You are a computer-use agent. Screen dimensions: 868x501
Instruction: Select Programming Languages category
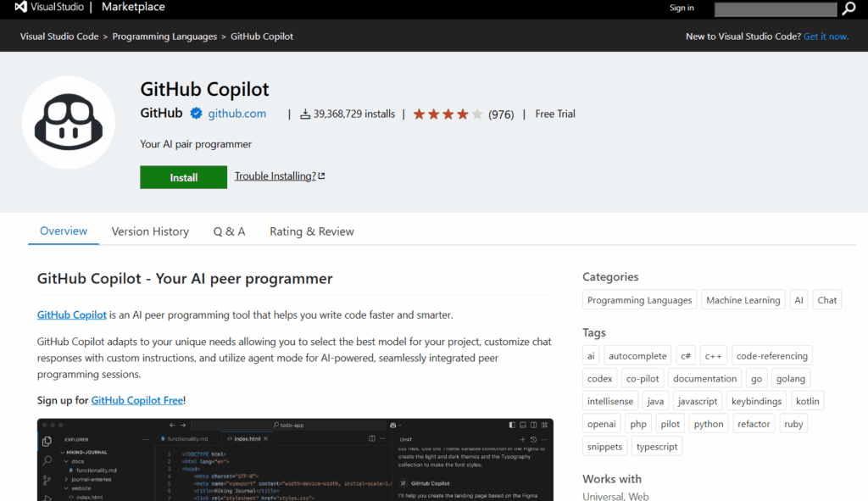[639, 300]
